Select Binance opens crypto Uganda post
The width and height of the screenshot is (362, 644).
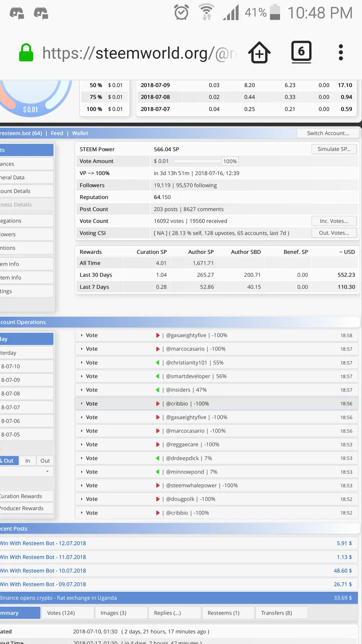coord(179,598)
